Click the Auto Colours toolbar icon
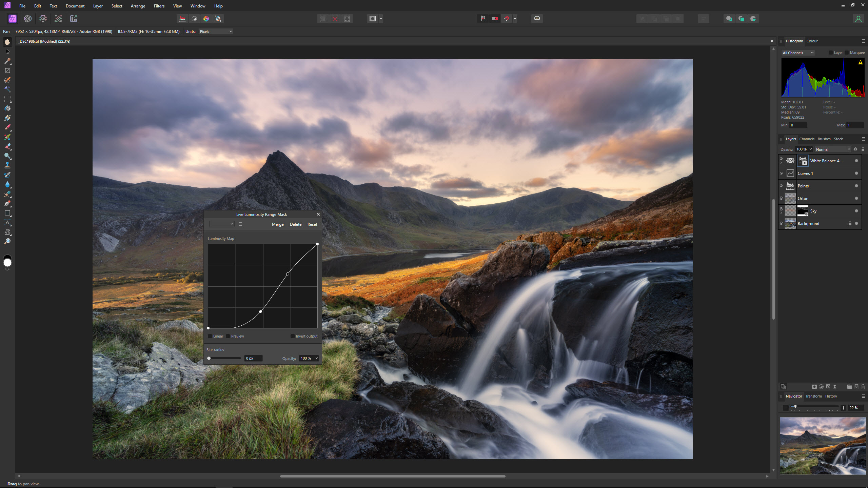The height and width of the screenshot is (488, 868). 206,19
